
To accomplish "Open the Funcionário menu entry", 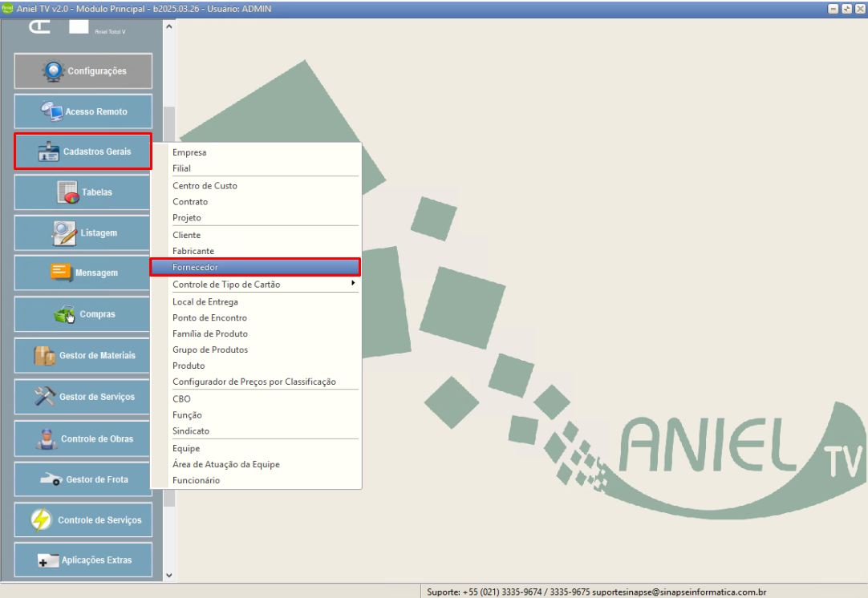I will tap(197, 480).
